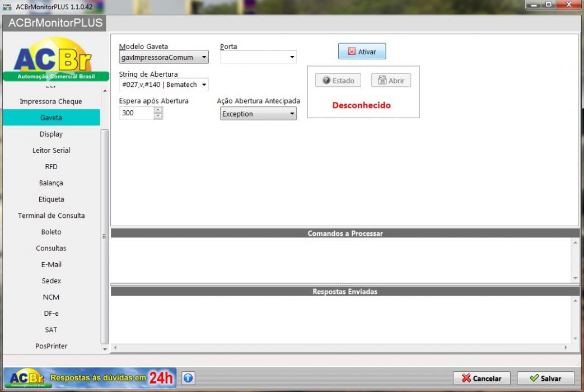
Task: Go to the RFD section
Action: pyautogui.click(x=51, y=166)
